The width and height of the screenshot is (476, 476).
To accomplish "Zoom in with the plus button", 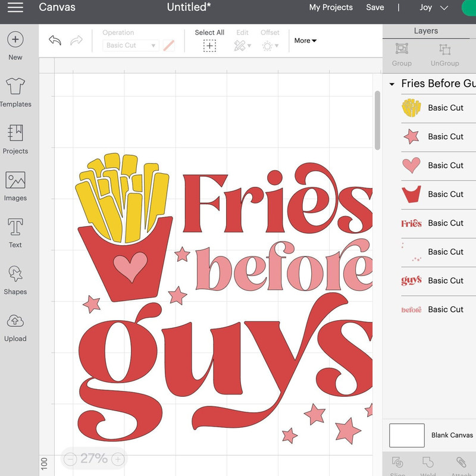I will pos(118,459).
